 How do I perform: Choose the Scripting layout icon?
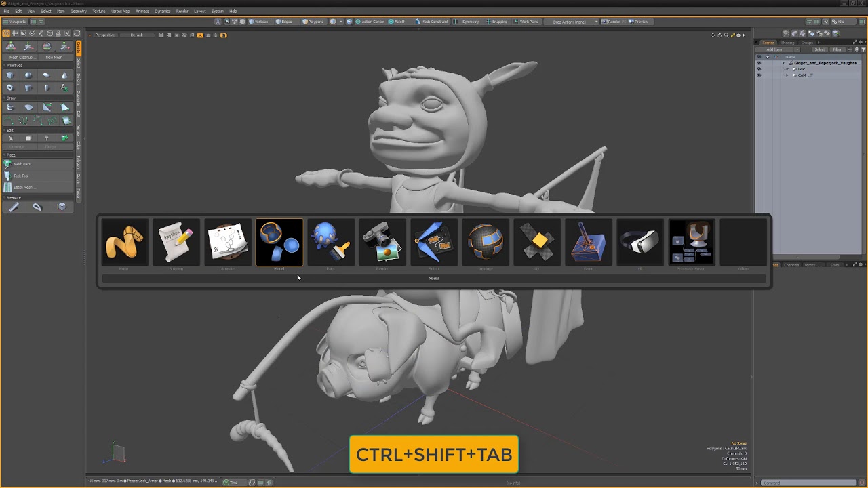coord(176,243)
